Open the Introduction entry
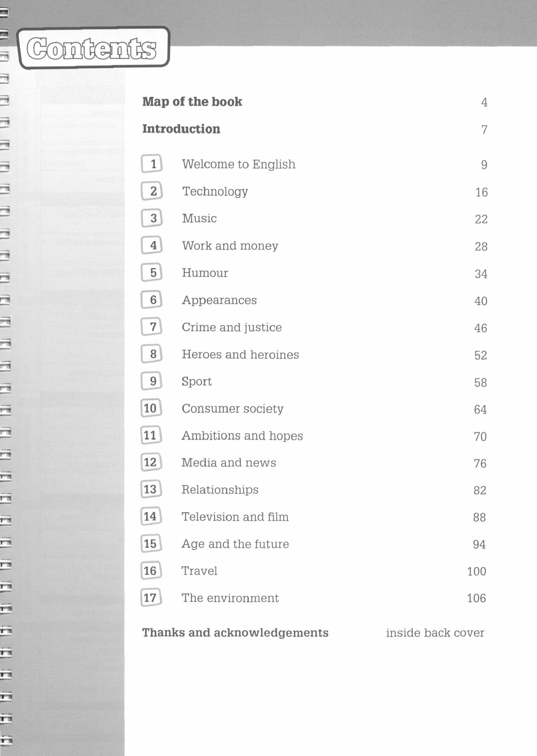The image size is (537, 756). [181, 129]
